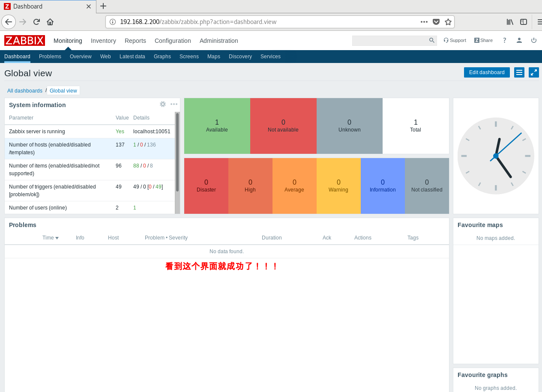542x392 pixels.
Task: Bookmark this page with the star icon
Action: coord(448,22)
